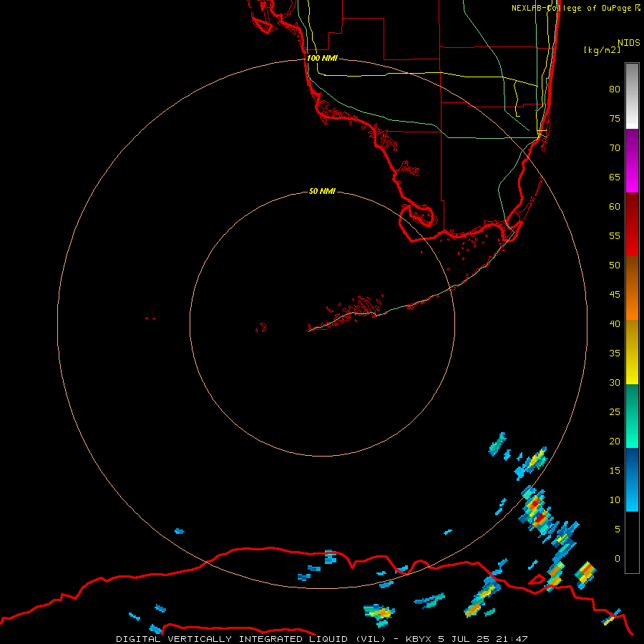Click the 10 value on color scale

click(615, 500)
